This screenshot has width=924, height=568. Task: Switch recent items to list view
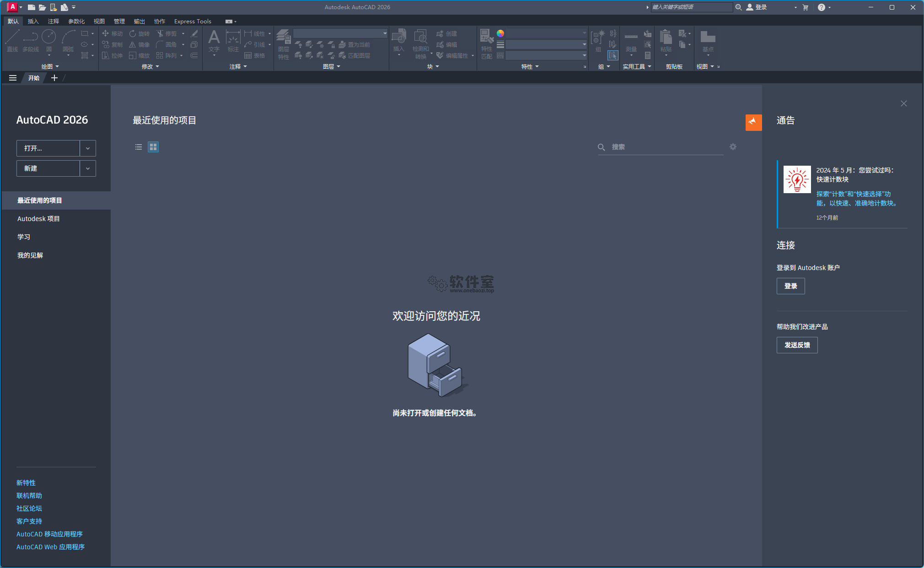click(139, 147)
